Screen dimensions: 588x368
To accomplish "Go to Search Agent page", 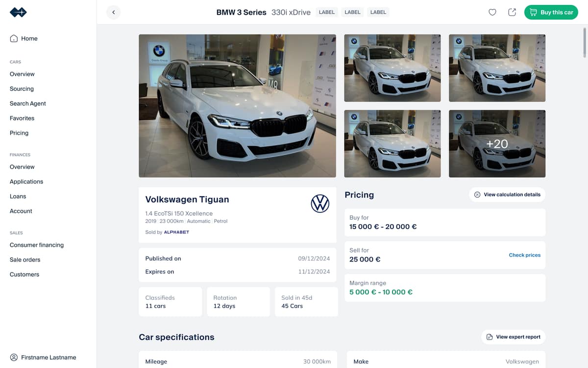I will tap(28, 104).
